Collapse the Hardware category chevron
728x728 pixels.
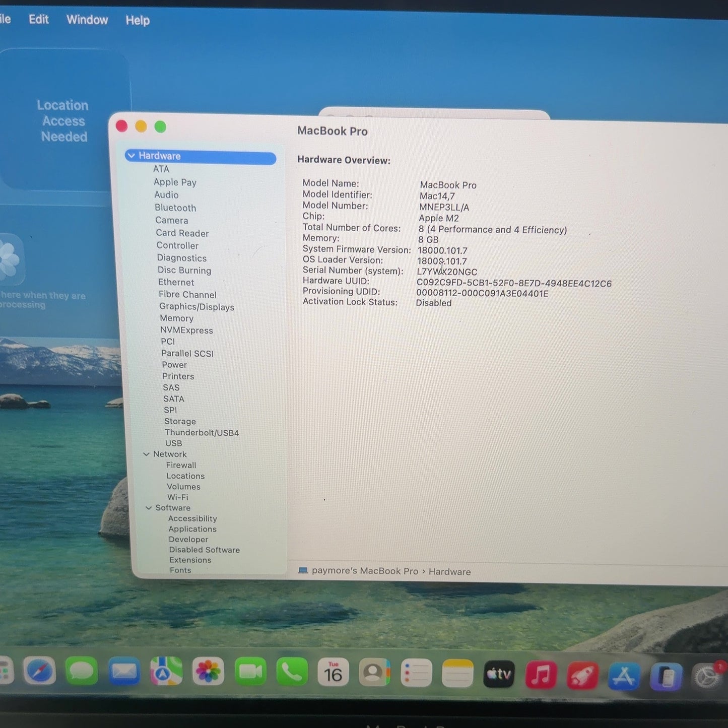(131, 156)
